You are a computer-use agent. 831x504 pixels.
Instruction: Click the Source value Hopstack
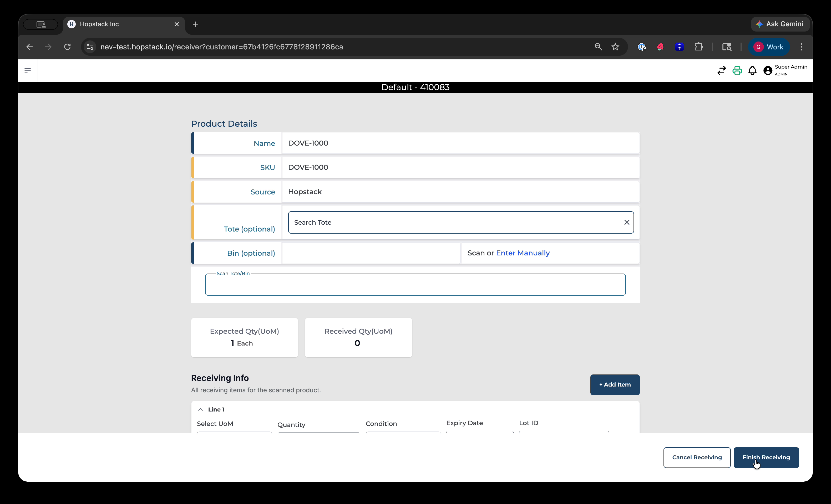click(x=305, y=192)
